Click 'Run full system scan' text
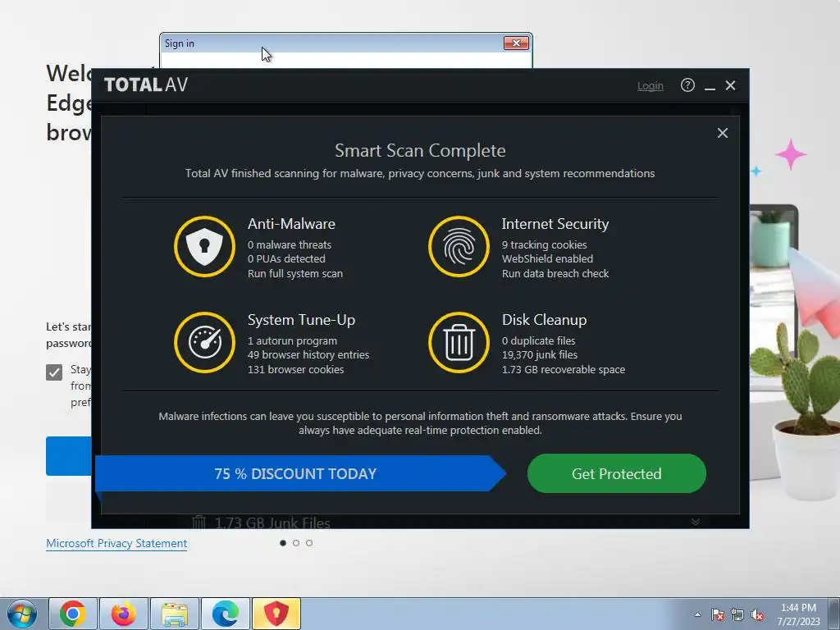 pos(295,274)
